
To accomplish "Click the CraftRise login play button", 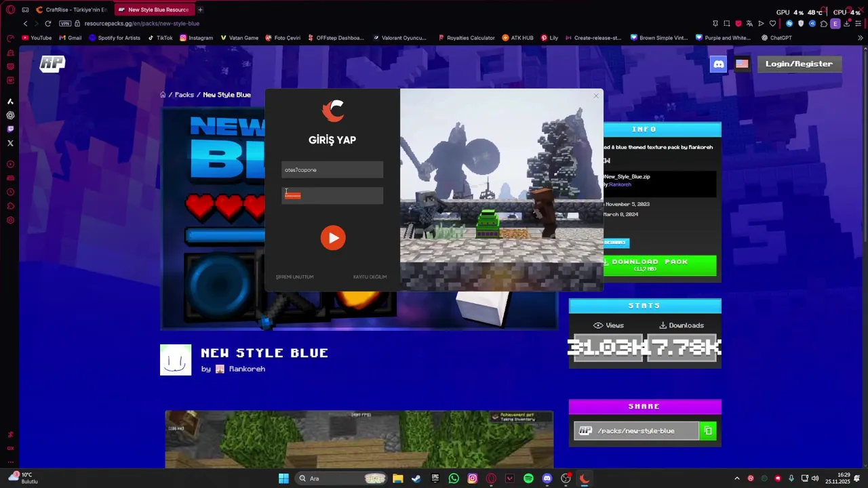I will pyautogui.click(x=333, y=238).
